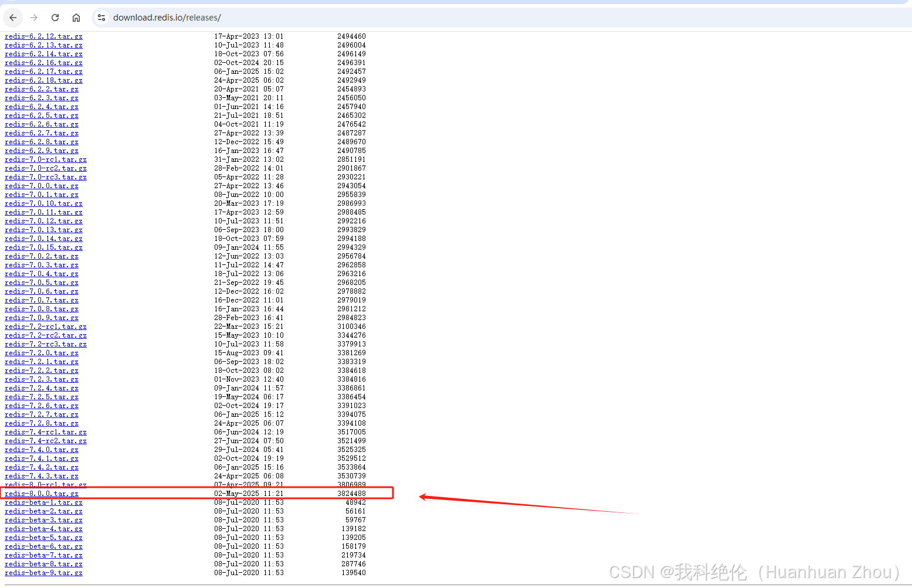Click redis-7.0.10.tar.gz link
The width and height of the screenshot is (912, 588).
43,203
